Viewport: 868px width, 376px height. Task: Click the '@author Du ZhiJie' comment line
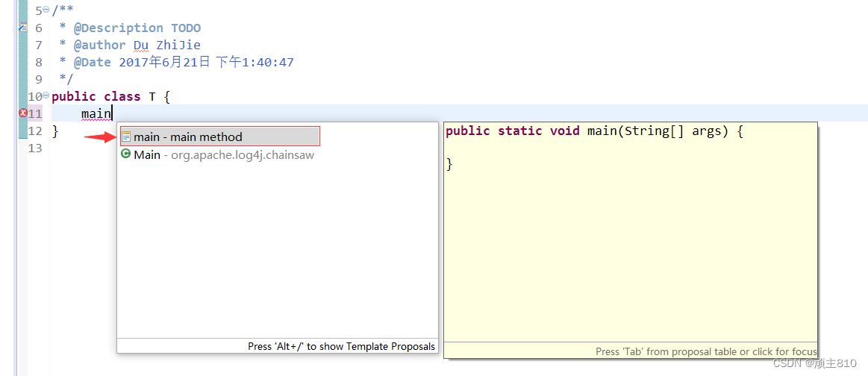coord(131,45)
